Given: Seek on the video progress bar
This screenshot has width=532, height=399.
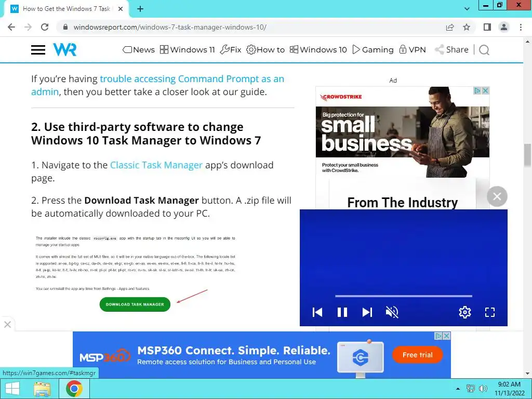Looking at the screenshot, I should [x=403, y=296].
